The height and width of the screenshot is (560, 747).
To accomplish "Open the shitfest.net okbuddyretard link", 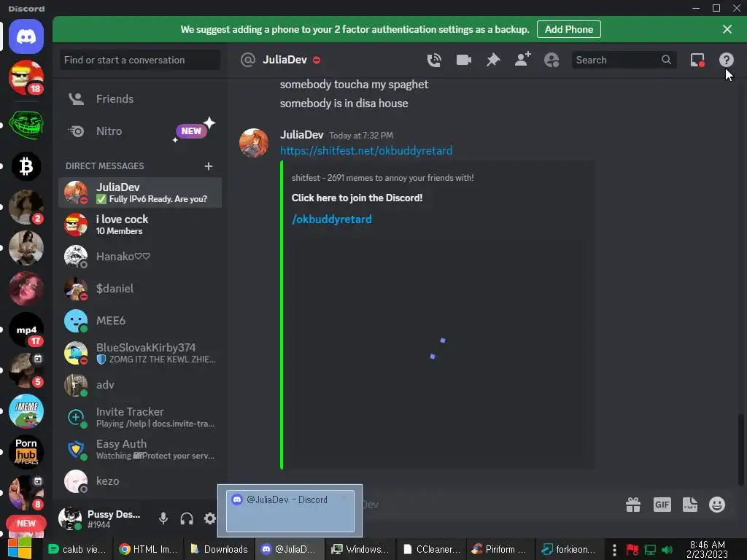I will coord(366,151).
